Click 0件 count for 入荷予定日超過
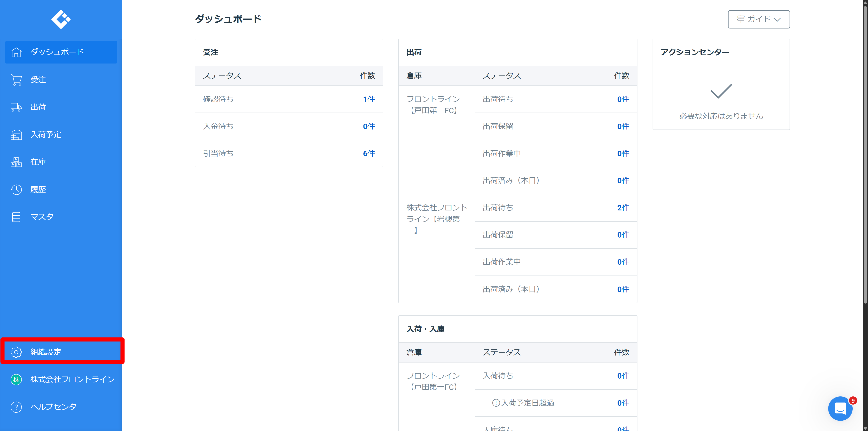Image resolution: width=868 pixels, height=431 pixels. click(x=623, y=403)
